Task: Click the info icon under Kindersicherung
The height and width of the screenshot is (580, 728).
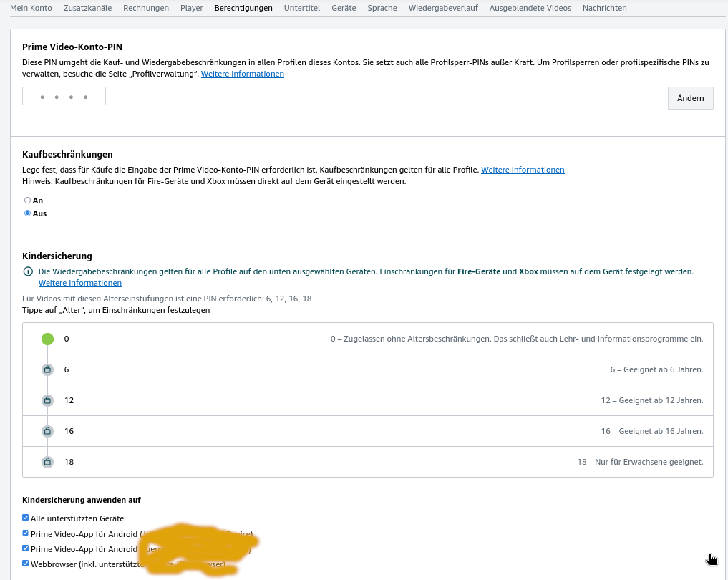Action: 28,272
